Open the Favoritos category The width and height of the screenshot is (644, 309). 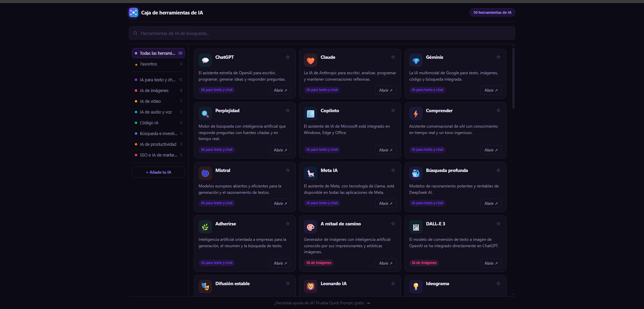coord(158,64)
